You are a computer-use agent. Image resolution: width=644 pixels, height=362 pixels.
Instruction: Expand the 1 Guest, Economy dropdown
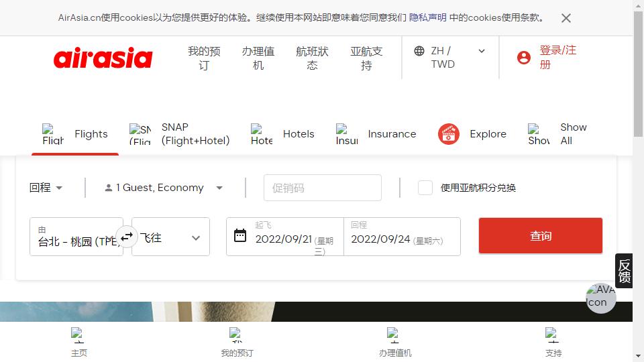(164, 188)
